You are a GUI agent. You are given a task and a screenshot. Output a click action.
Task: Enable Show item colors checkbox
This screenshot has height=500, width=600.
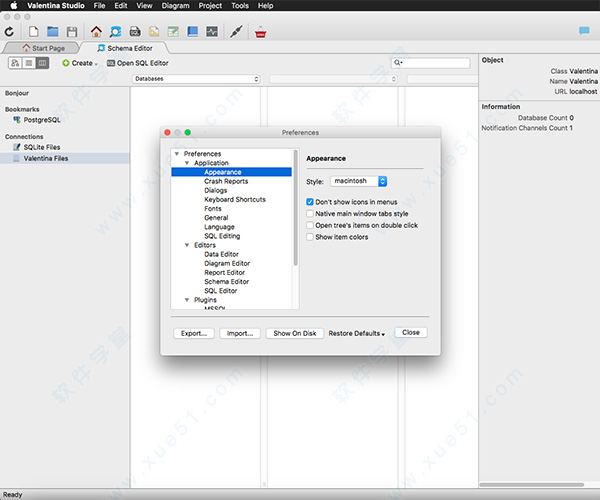point(310,237)
